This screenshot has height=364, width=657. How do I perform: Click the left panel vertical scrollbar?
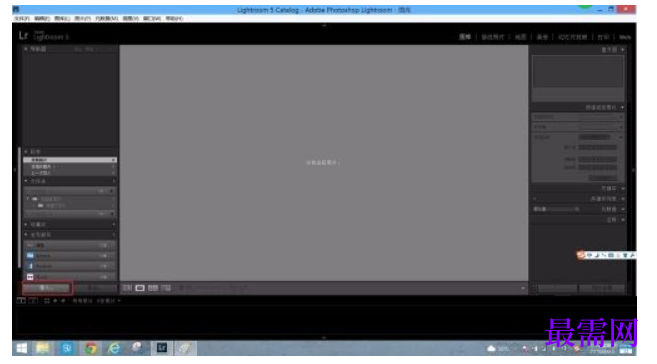[x=19, y=207]
